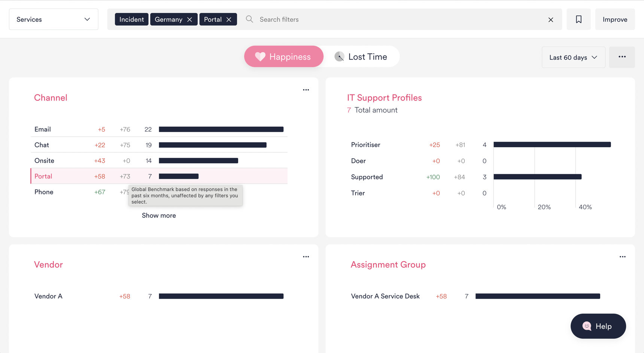Click the Improve button
This screenshot has height=353, width=644.
pos(614,19)
